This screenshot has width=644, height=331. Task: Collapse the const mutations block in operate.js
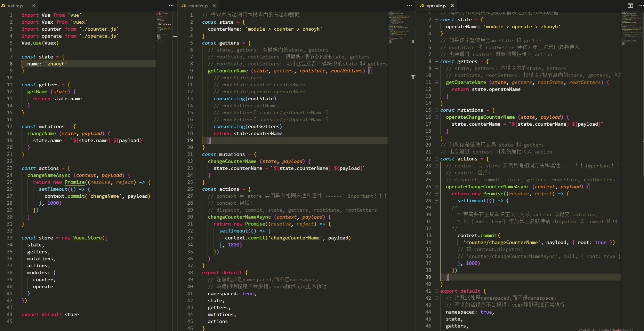tap(436, 110)
